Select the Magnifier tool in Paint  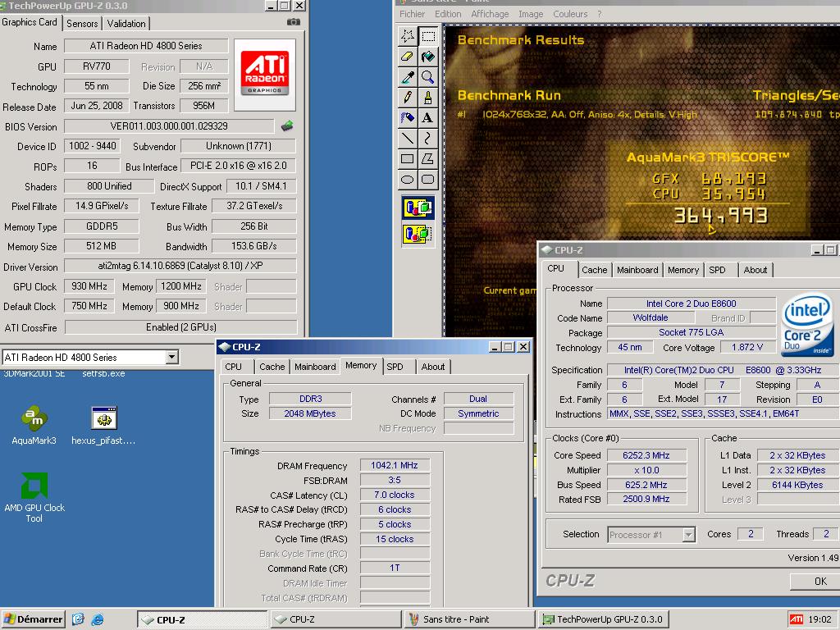(x=428, y=76)
